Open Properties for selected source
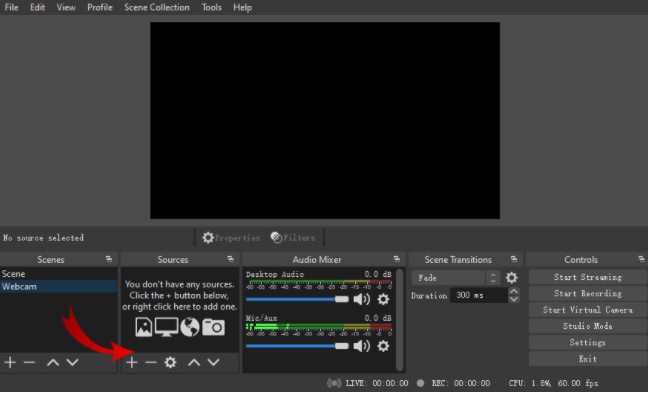This screenshot has width=648, height=393. [231, 238]
